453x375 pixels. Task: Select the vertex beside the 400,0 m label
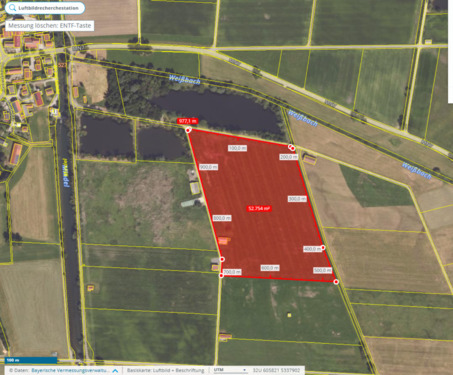(x=323, y=247)
